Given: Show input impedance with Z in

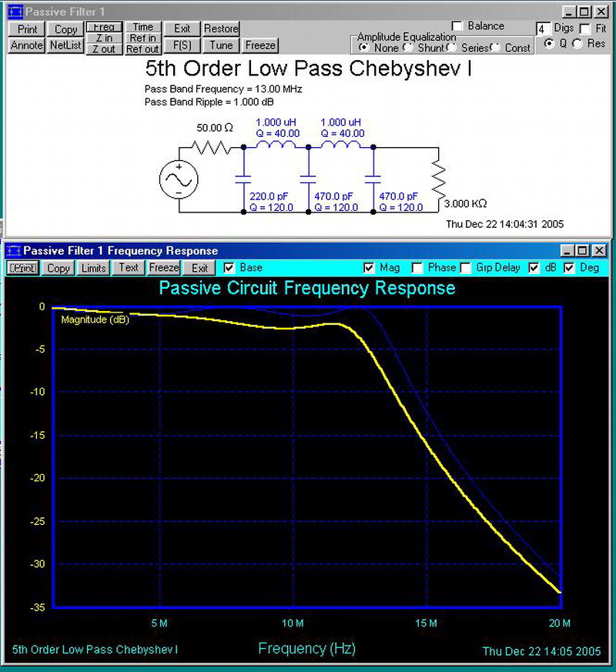Looking at the screenshot, I should [104, 38].
